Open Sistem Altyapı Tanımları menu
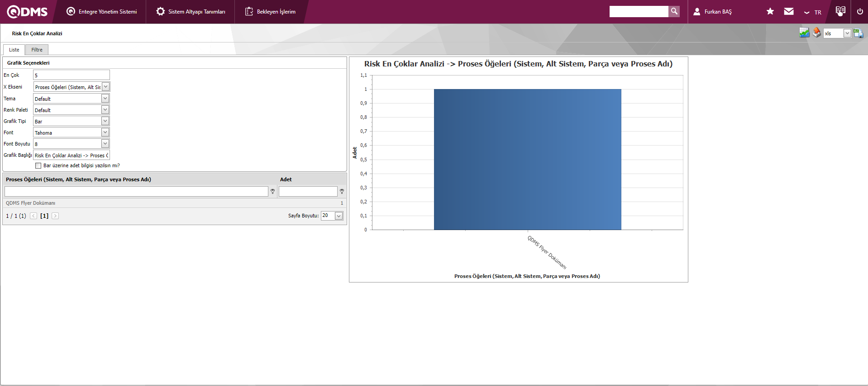Viewport: 868px width, 386px height. [x=191, y=12]
